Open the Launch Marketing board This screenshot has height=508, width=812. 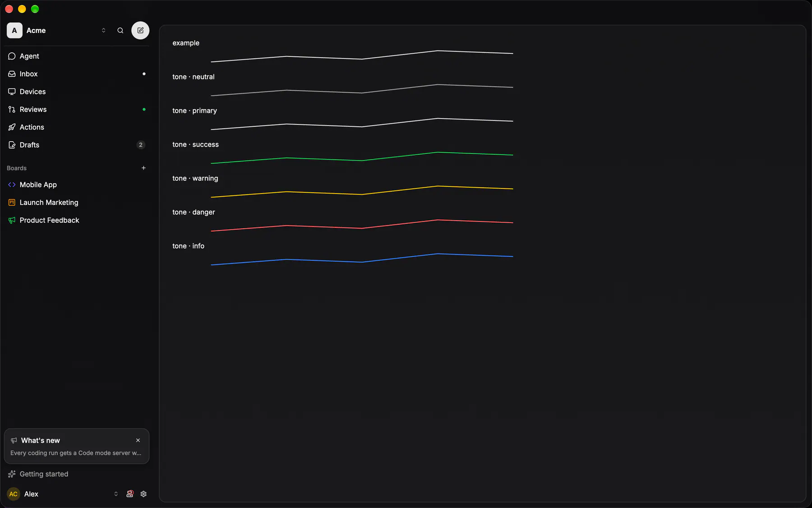pos(77,203)
